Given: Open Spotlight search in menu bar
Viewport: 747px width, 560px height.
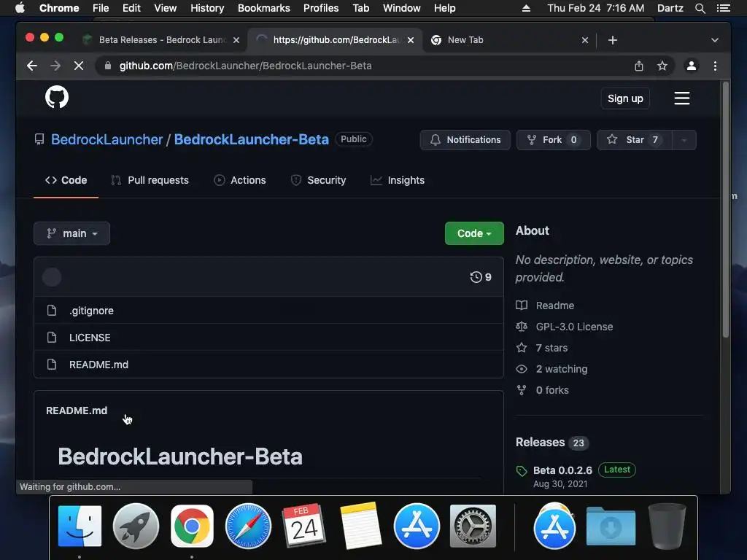Looking at the screenshot, I should [700, 8].
